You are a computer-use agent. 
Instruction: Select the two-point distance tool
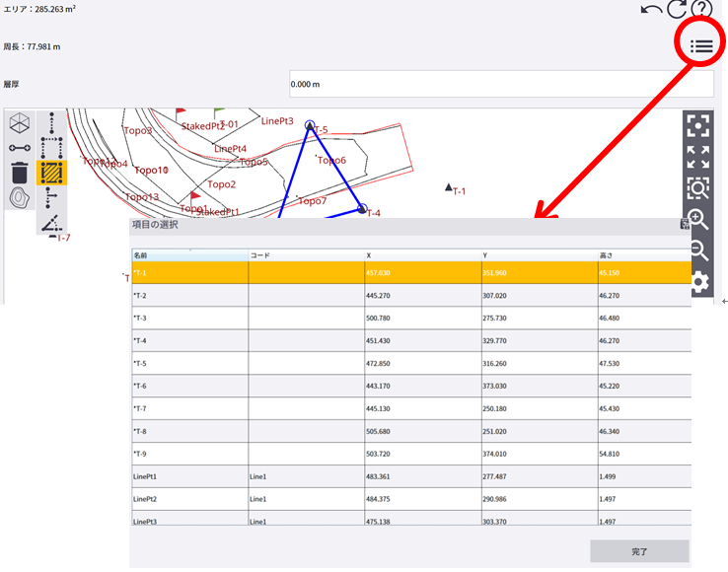pyautogui.click(x=19, y=148)
